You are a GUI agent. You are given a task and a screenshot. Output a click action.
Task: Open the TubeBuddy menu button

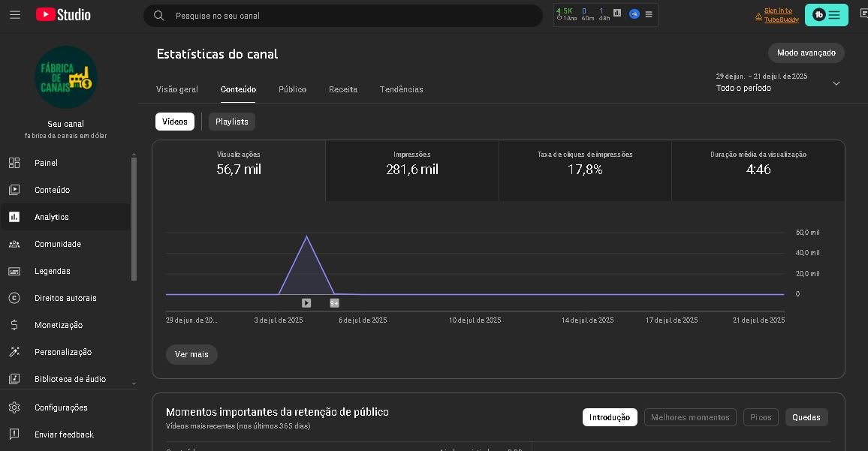click(x=826, y=15)
